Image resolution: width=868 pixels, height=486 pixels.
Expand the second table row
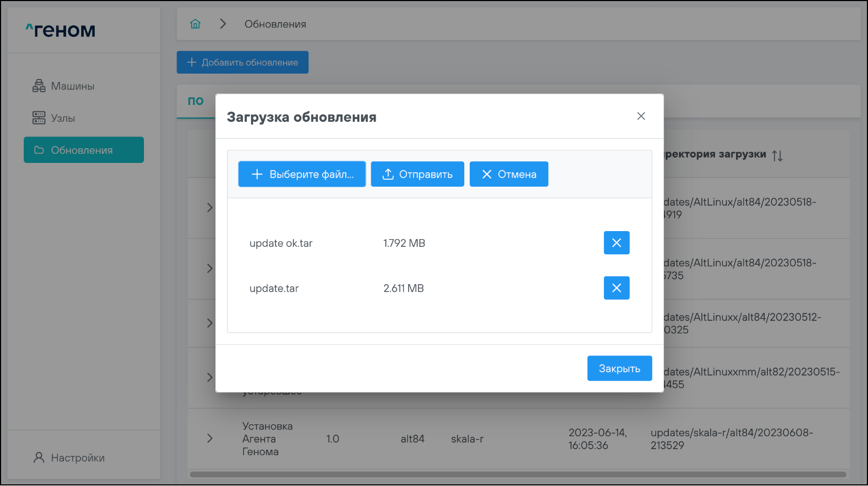pos(209,268)
